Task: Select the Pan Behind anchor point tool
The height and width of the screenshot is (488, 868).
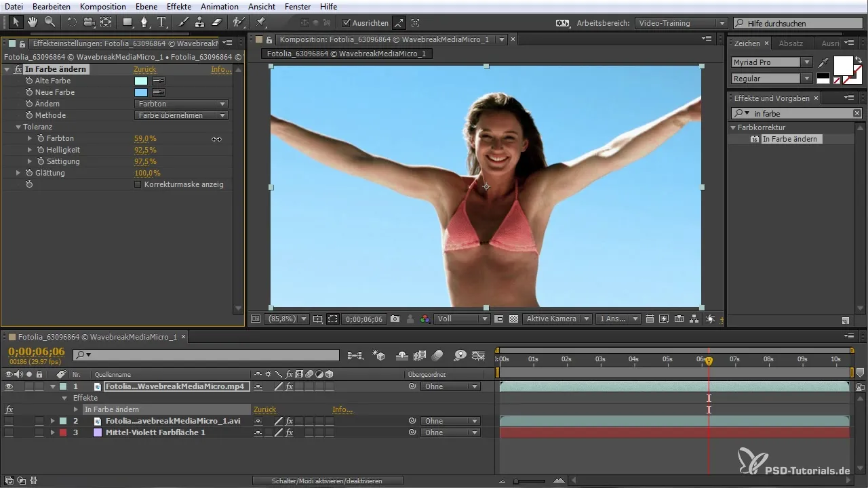Action: tap(106, 22)
